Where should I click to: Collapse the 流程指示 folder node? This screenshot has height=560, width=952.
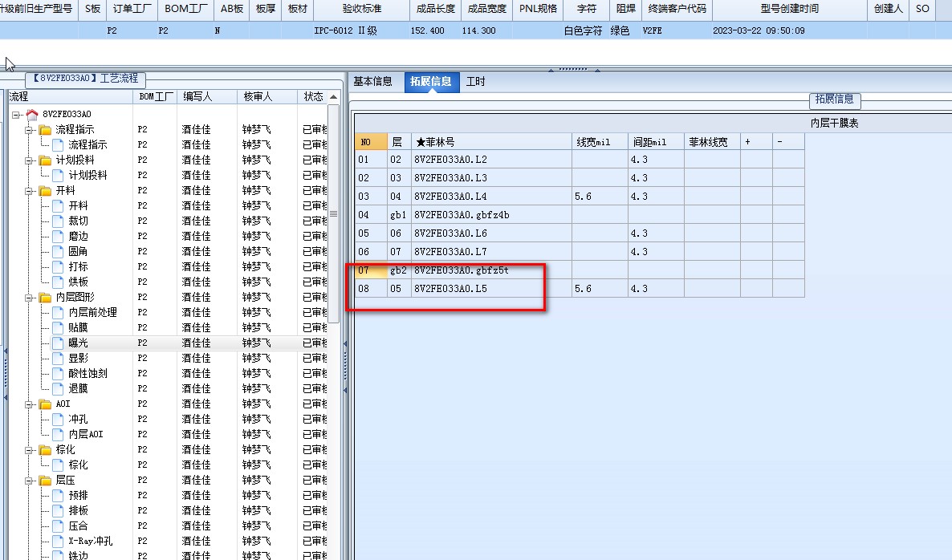29,129
